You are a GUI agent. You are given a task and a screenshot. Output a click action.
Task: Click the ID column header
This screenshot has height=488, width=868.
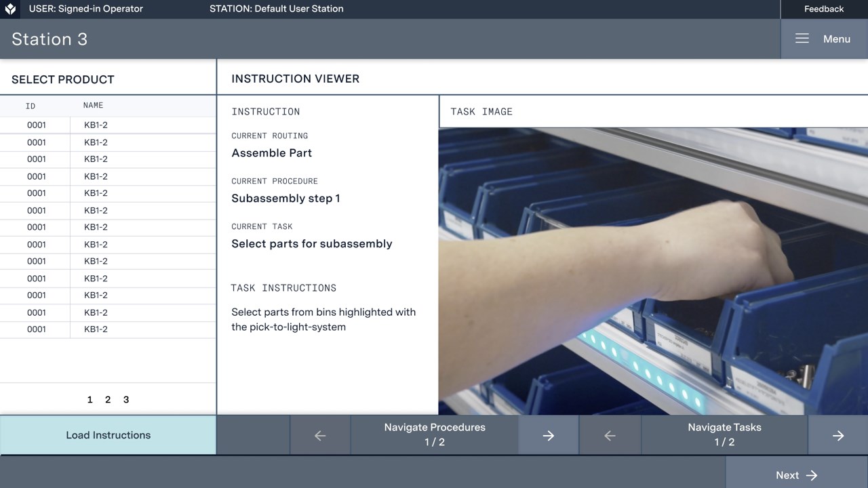click(31, 106)
